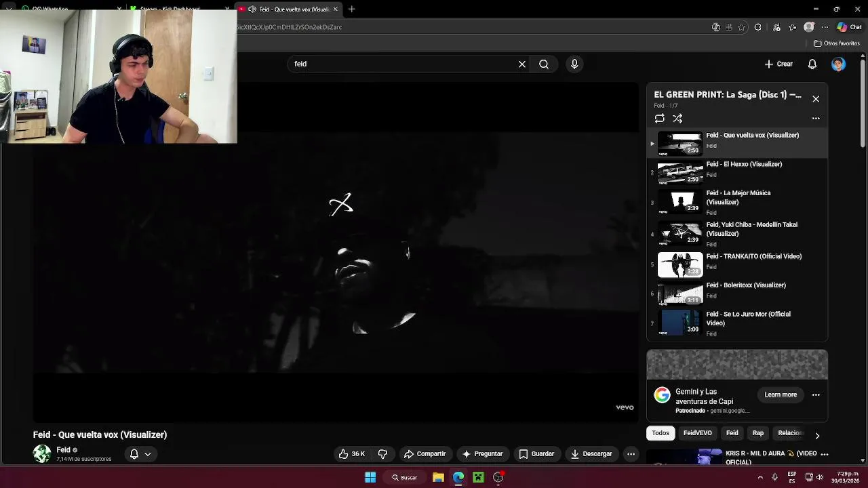The width and height of the screenshot is (868, 488).
Task: Play 'Feid - La Mejor Música (Visualizer)' item
Action: coord(737,202)
